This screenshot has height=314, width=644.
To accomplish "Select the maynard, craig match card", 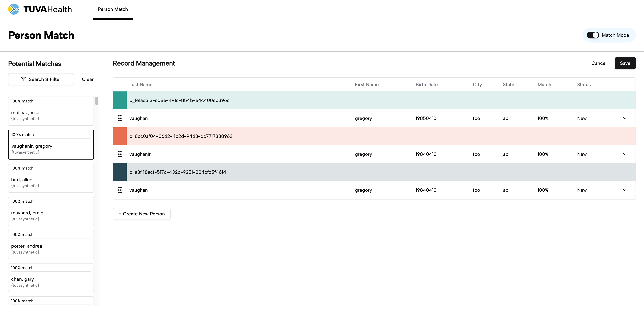I will (51, 211).
